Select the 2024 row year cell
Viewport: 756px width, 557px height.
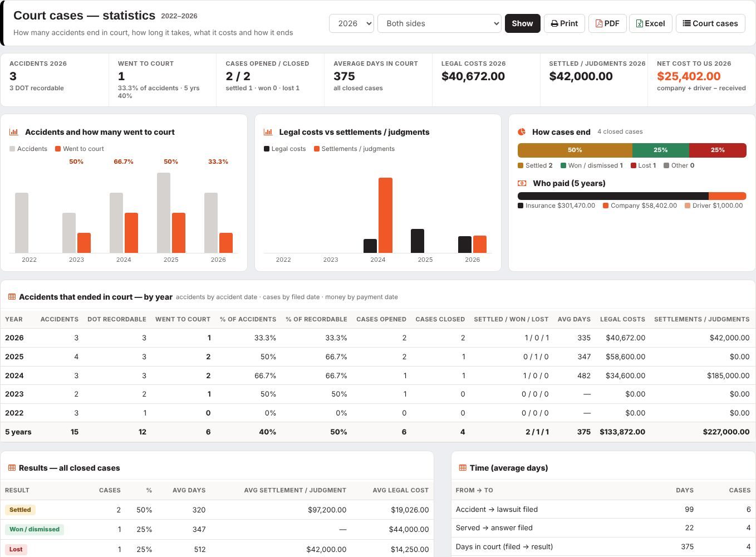14,375
